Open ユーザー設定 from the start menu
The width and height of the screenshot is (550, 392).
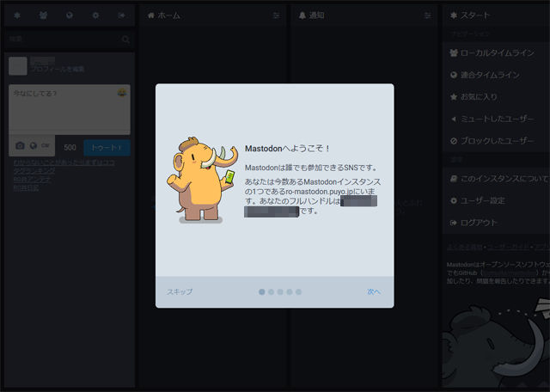pyautogui.click(x=496, y=201)
